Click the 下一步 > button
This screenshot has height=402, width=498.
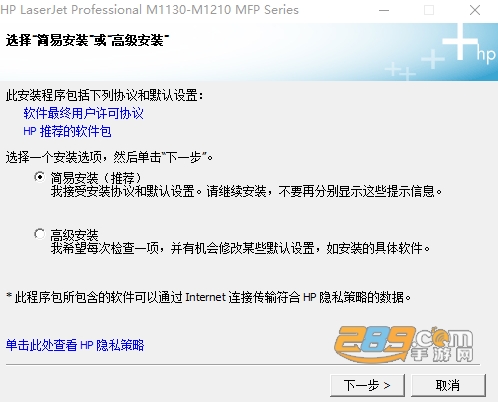367,385
